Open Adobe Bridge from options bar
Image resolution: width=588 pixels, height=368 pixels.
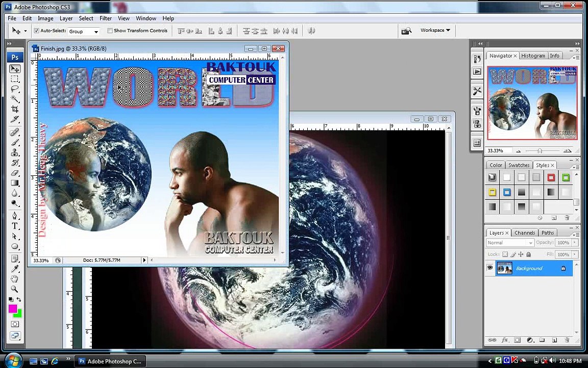(406, 31)
